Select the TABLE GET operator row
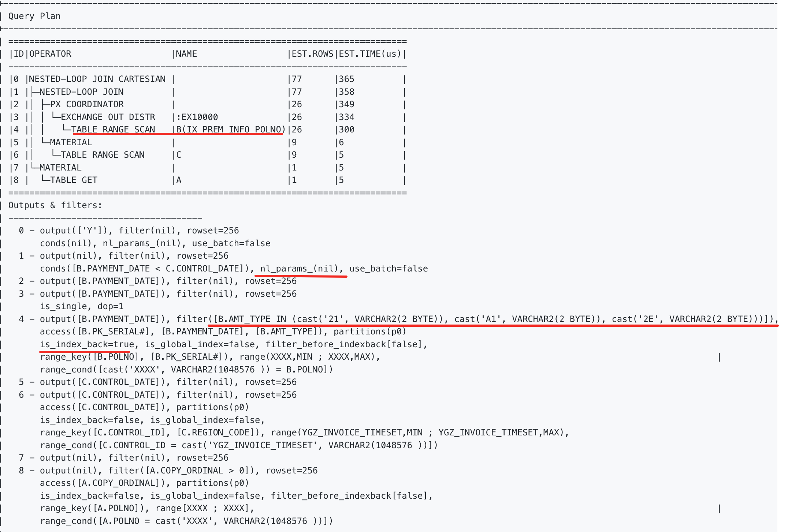 [208, 180]
